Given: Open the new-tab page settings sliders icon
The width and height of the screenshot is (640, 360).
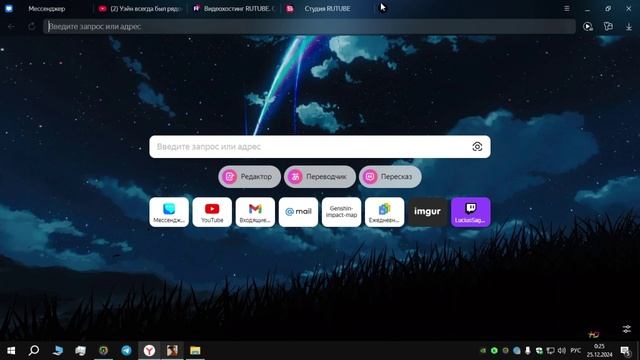Looking at the screenshot, I should point(627,329).
